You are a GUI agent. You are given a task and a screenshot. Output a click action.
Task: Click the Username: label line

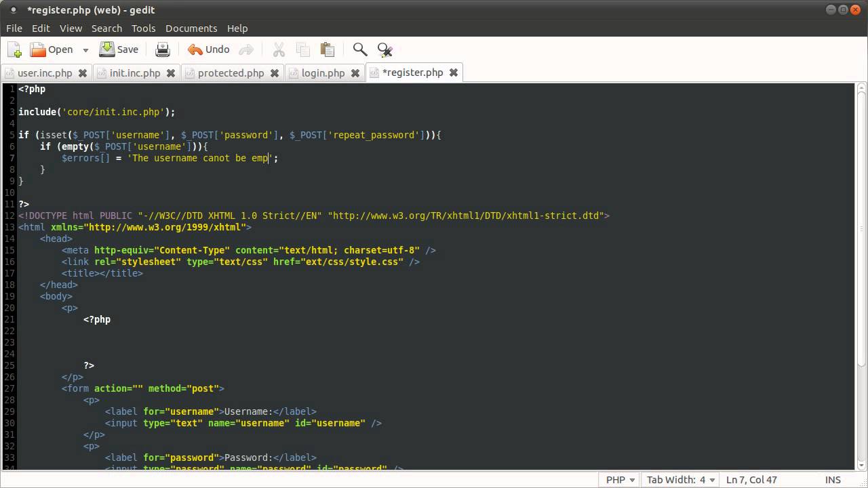click(x=211, y=411)
